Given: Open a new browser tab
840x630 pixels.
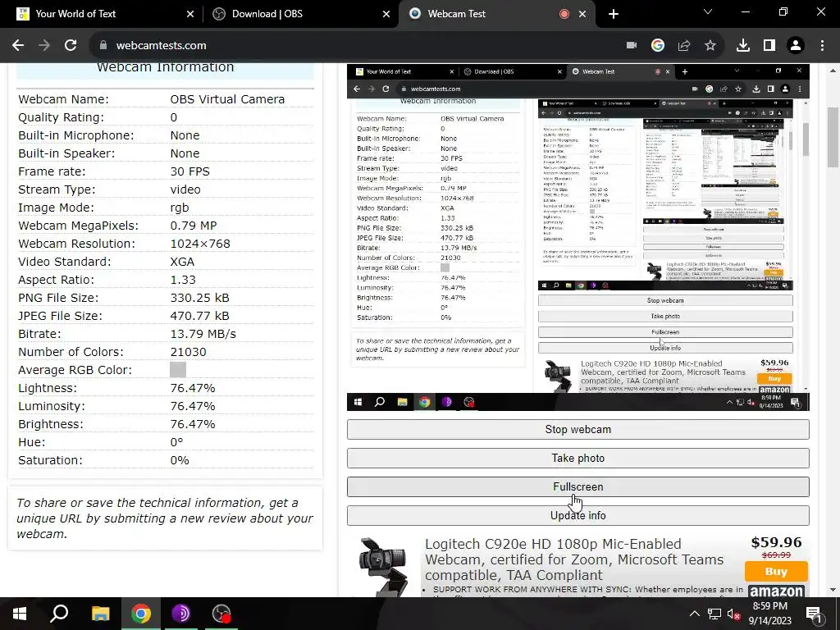Looking at the screenshot, I should click(x=614, y=14).
